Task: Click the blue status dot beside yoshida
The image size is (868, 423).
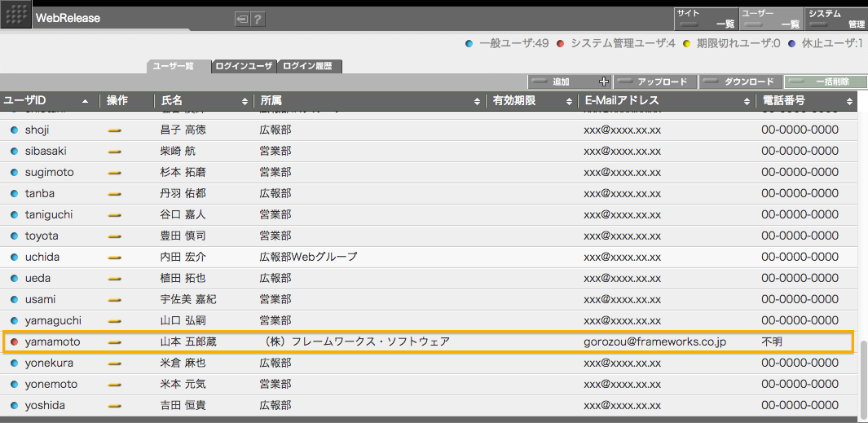Action: pos(14,406)
